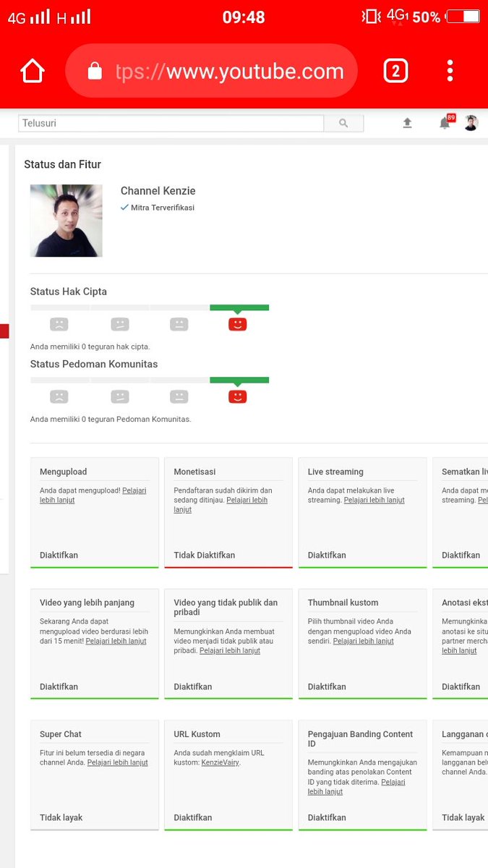Image resolution: width=488 pixels, height=868 pixels.
Task: Click the URL Kustom card title
Action: pos(197,735)
